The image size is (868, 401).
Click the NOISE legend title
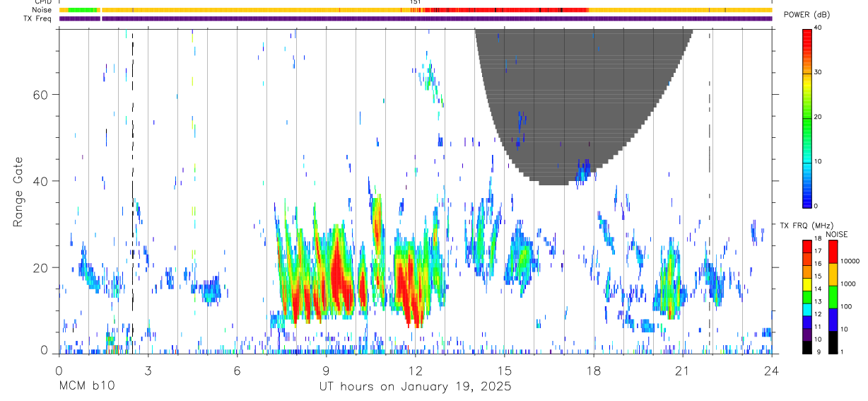tap(836, 234)
